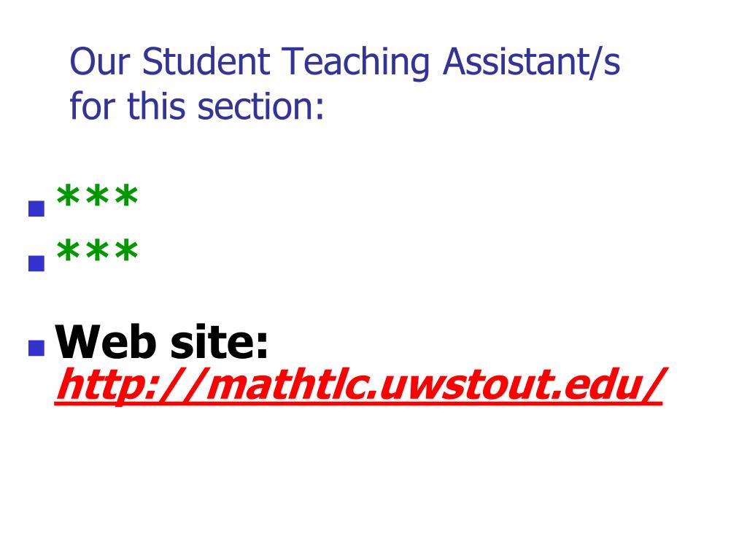Click the word 'Our' in the title
Image resolution: width=747 pixels, height=560 pixels.
click(x=100, y=62)
